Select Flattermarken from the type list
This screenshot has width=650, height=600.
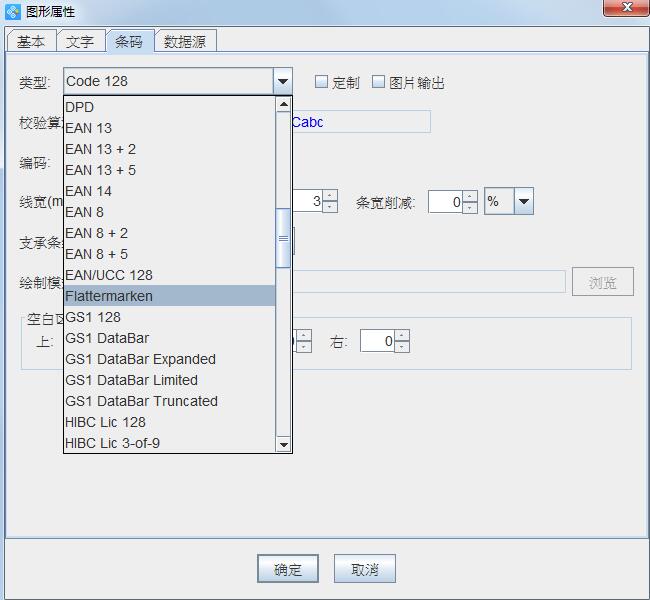[168, 296]
